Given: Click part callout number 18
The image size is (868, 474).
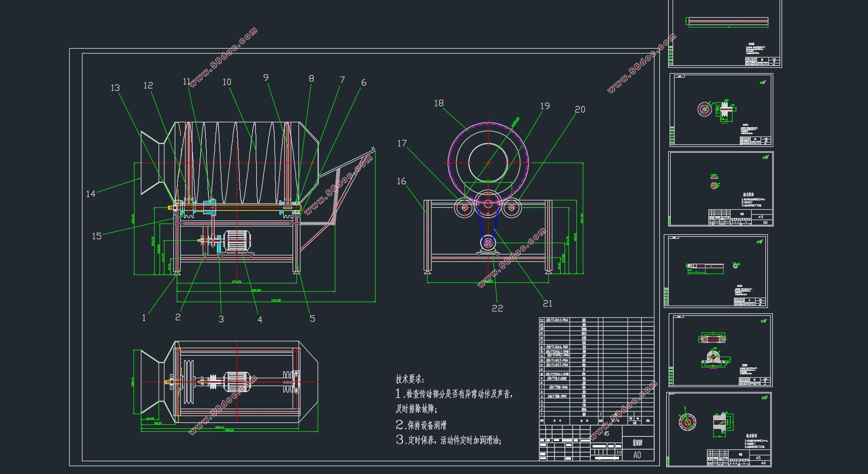Looking at the screenshot, I should (x=438, y=103).
